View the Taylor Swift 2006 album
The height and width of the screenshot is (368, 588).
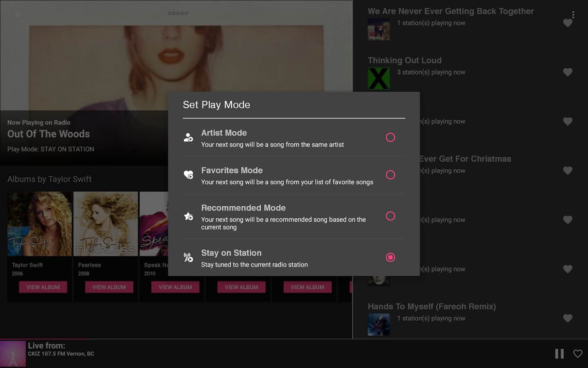point(43,287)
